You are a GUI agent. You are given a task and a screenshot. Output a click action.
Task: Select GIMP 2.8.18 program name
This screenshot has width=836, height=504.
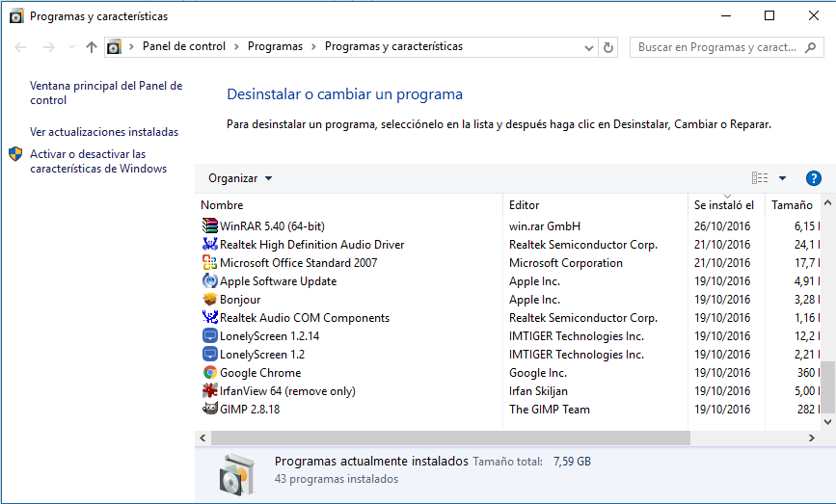point(250,410)
